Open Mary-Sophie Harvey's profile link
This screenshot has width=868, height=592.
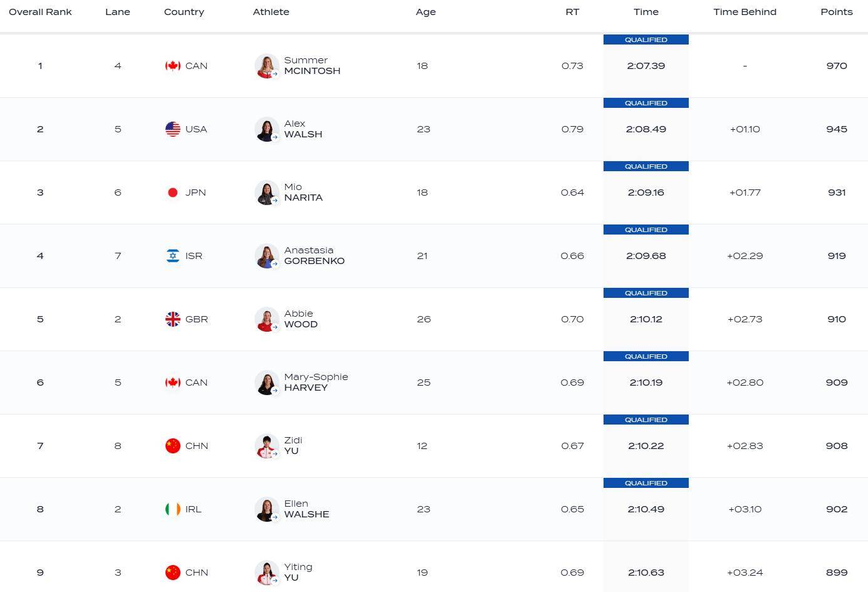pyautogui.click(x=316, y=383)
